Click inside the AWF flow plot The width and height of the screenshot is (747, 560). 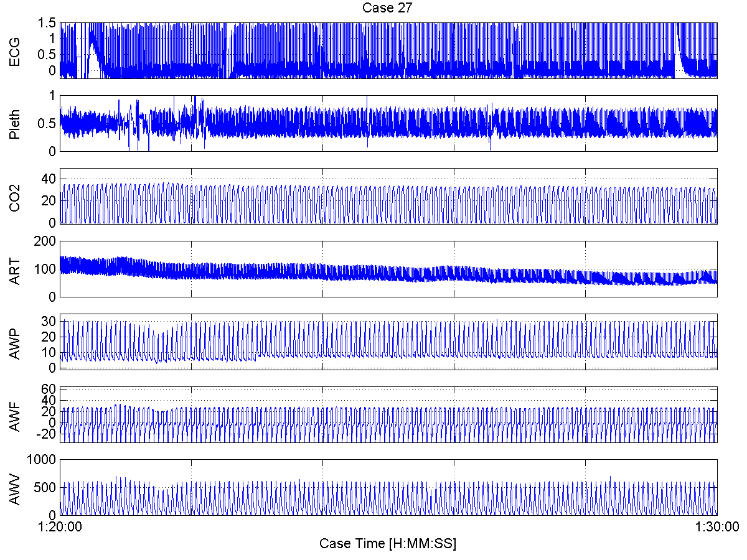click(389, 414)
